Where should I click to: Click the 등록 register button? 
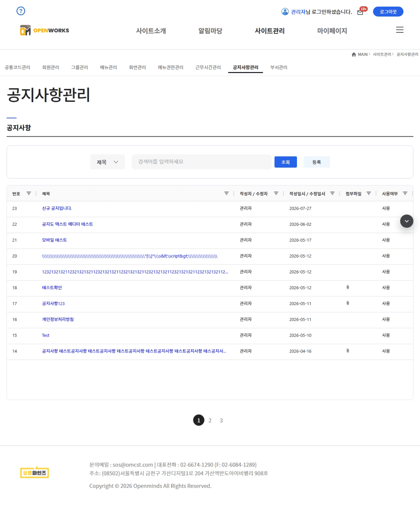(317, 162)
